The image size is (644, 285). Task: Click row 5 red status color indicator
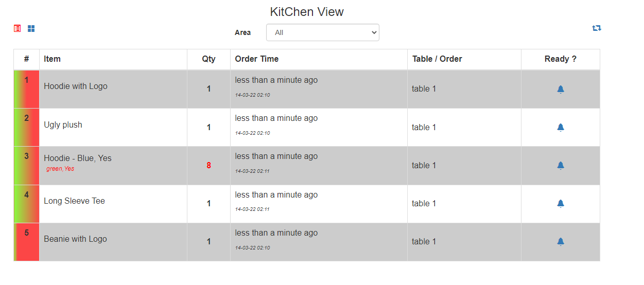27,242
